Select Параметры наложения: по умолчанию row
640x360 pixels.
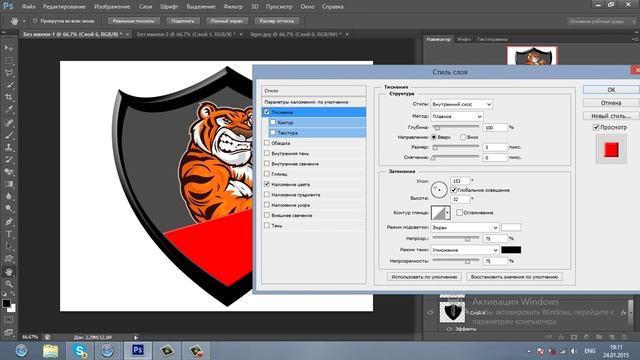(313, 102)
